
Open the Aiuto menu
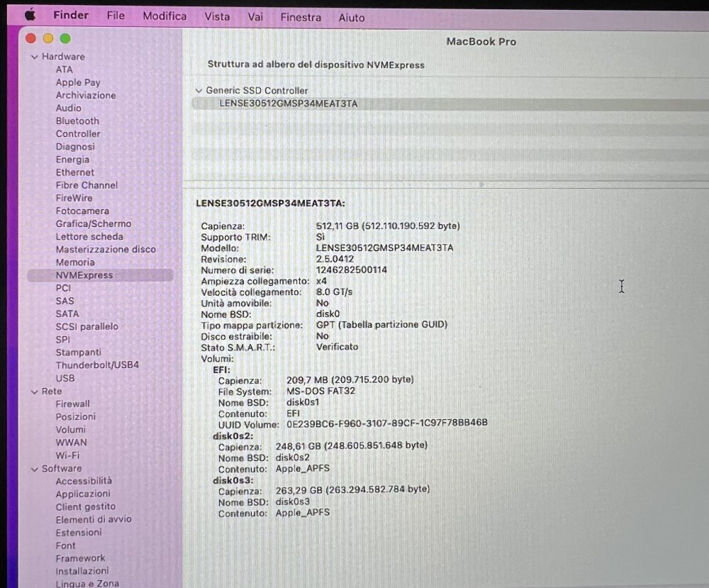point(352,18)
